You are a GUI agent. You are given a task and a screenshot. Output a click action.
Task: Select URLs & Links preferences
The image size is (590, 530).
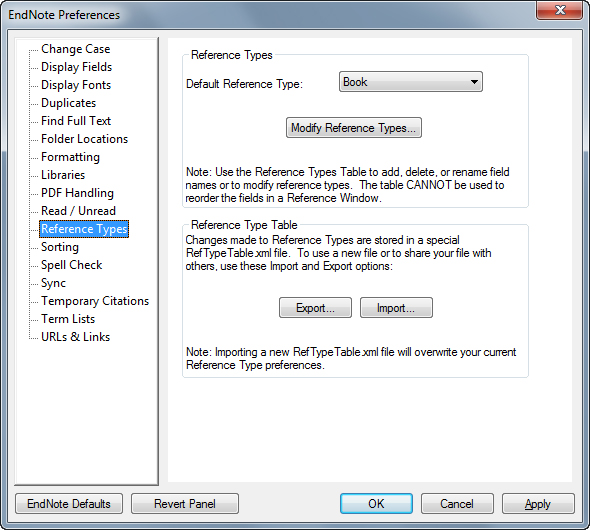pyautogui.click(x=75, y=337)
